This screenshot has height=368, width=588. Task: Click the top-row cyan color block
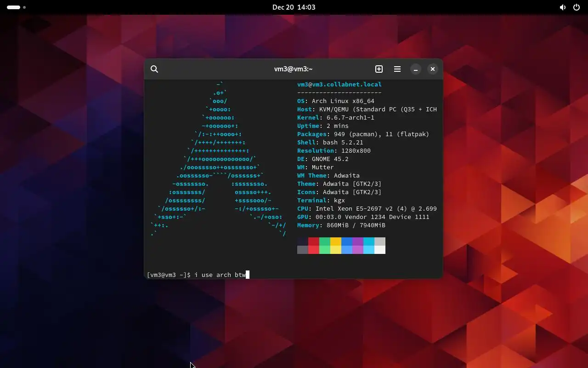369,241
